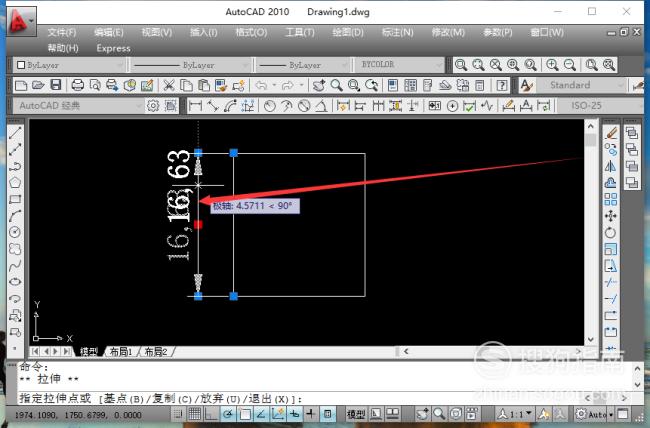Click the Save floppy disk icon
This screenshot has height=428, width=650.
pos(56,85)
